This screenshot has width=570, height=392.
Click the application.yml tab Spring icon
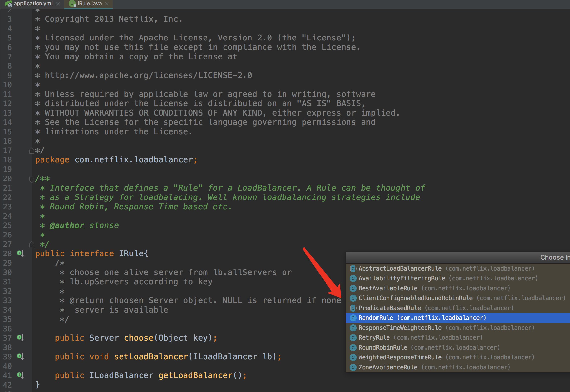[x=8, y=3]
